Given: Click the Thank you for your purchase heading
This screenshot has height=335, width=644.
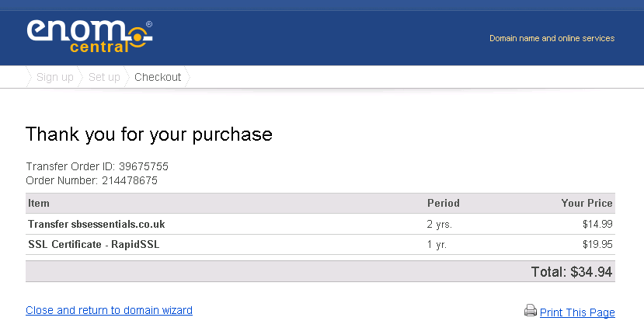Looking at the screenshot, I should point(149,134).
